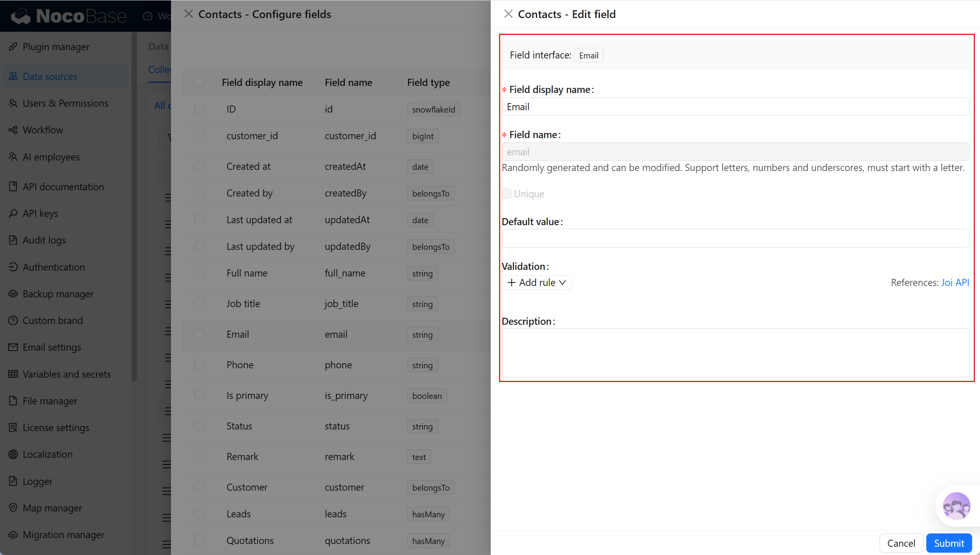Submit the field edit form
980x555 pixels.
(949, 543)
